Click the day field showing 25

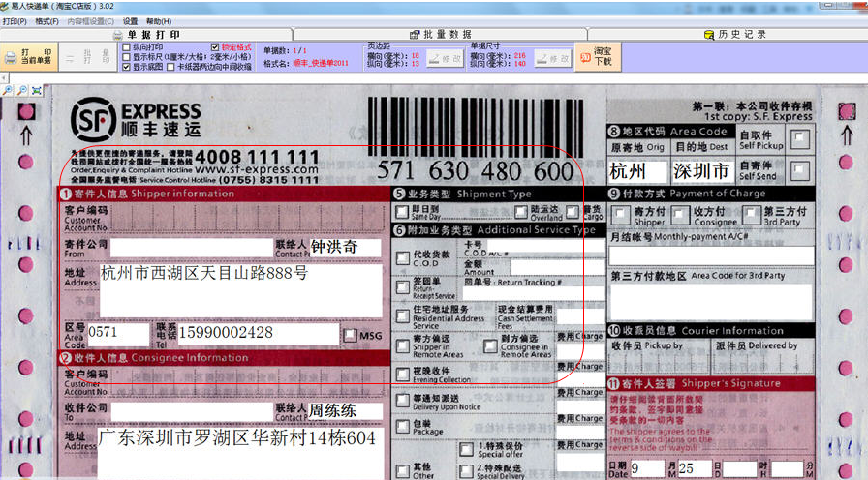point(695,468)
